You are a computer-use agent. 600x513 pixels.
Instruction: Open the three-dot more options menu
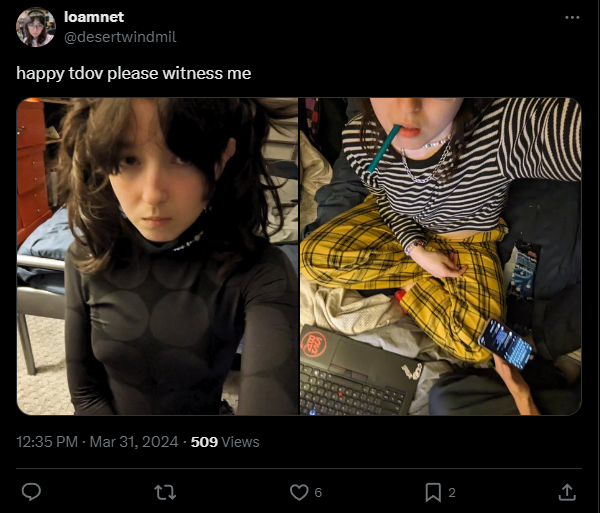coord(572,18)
